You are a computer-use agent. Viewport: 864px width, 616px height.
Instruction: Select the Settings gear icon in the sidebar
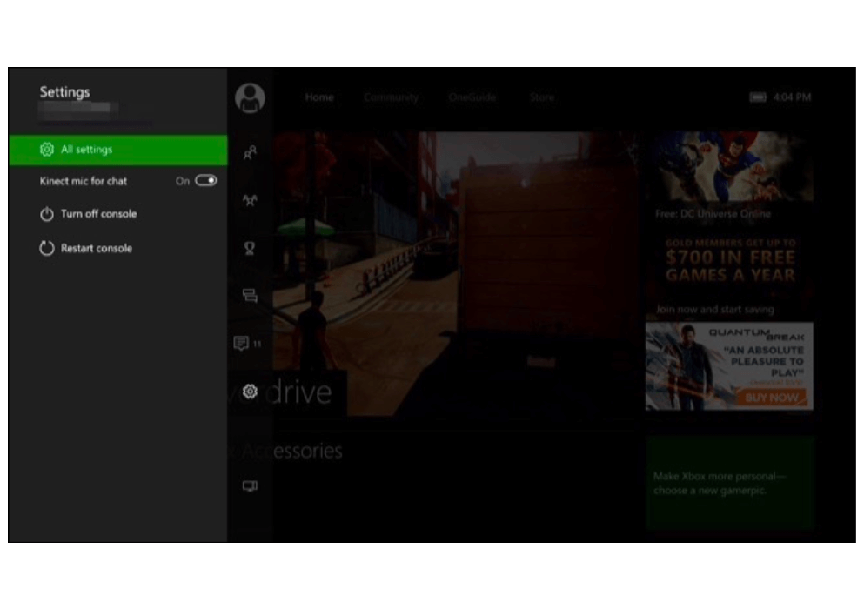(x=250, y=392)
